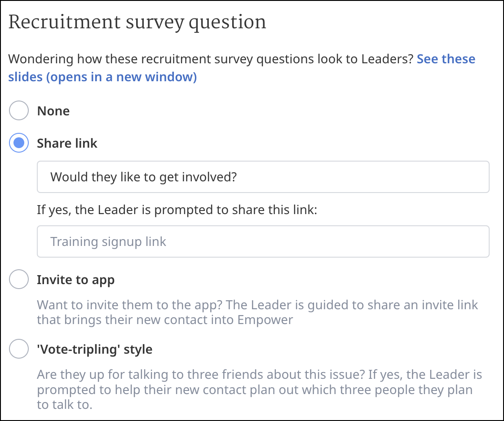Choose the Invite to app radio button
Viewport: 504px width, 421px height.
pyautogui.click(x=19, y=280)
